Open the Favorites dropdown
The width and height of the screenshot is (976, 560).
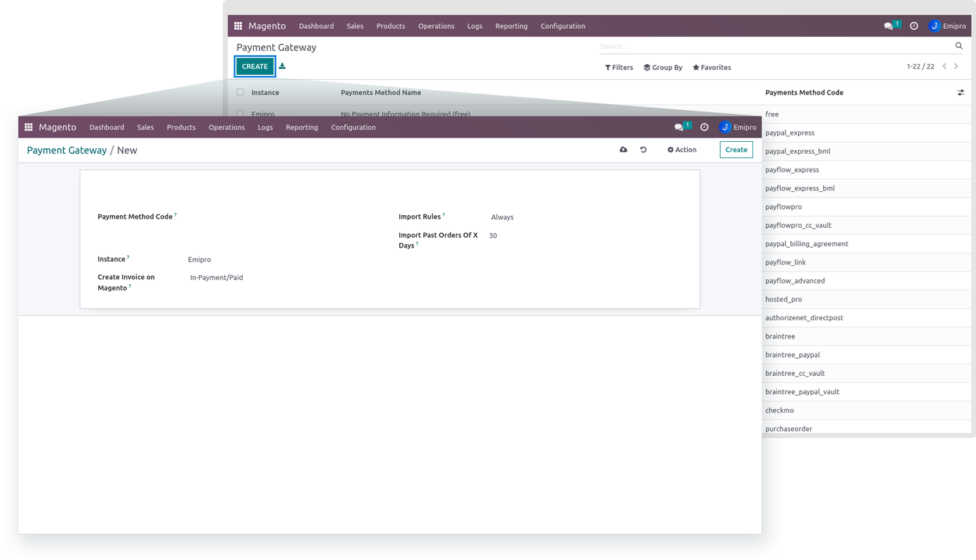(x=712, y=68)
